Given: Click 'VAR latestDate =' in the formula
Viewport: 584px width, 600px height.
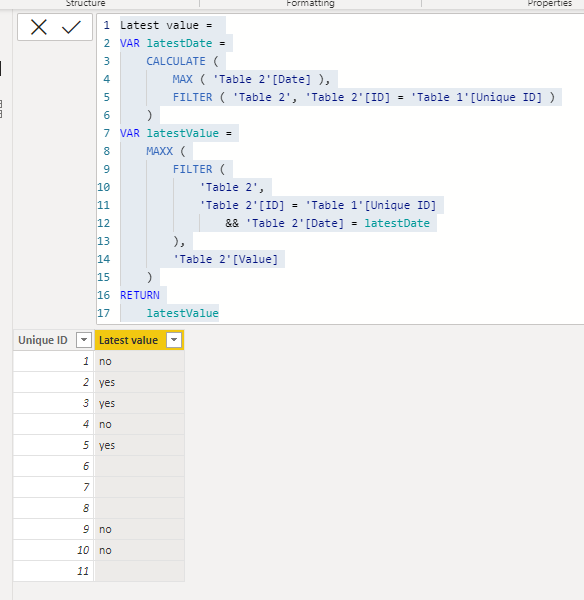Looking at the screenshot, I should point(173,43).
